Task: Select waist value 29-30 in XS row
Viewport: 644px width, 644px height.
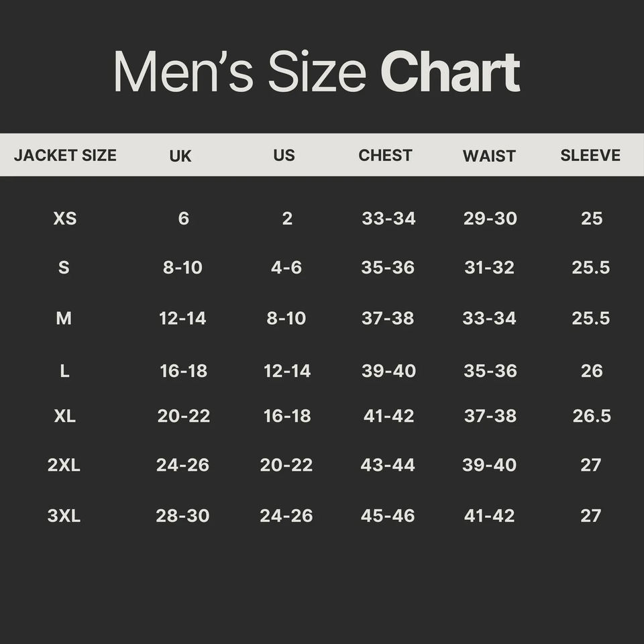Action: 490,219
